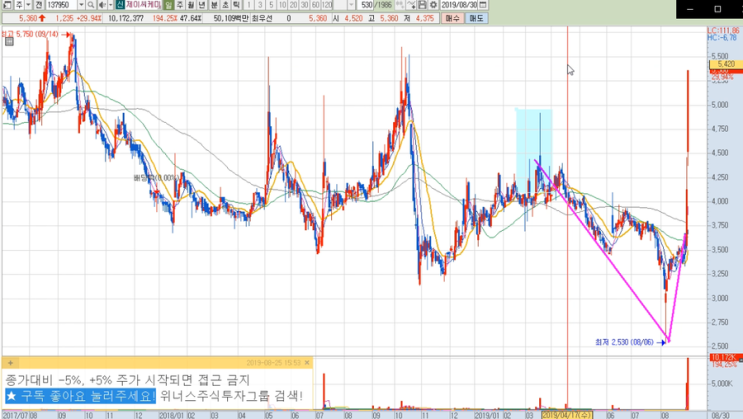This screenshot has height=419, width=743.
Task: Open the interval value dropdown arrow
Action: point(351,5)
